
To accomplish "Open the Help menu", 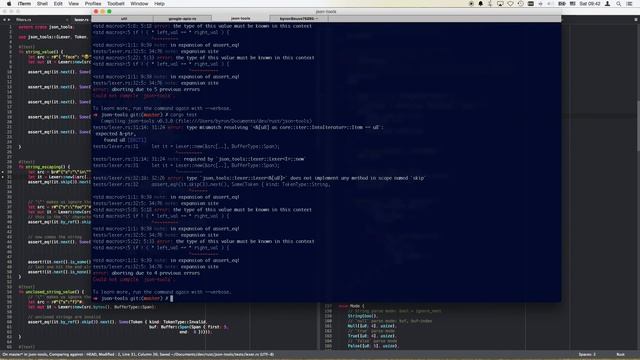I will click(x=159, y=4).
